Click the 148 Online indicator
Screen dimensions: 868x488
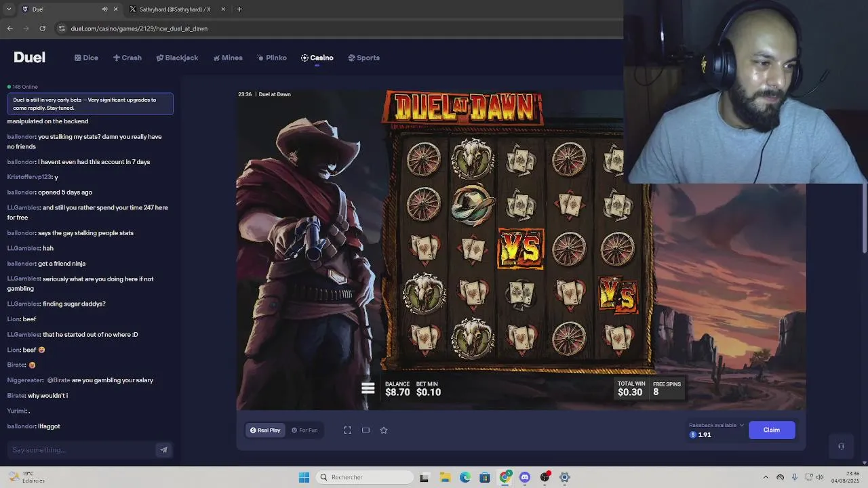[22, 87]
